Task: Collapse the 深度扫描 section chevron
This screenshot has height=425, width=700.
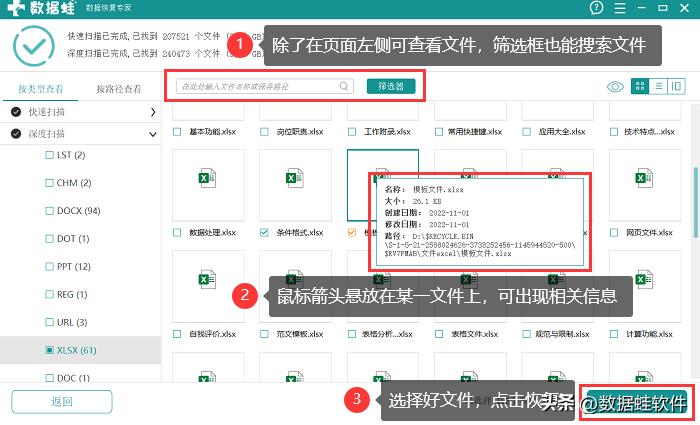Action: coord(153,134)
